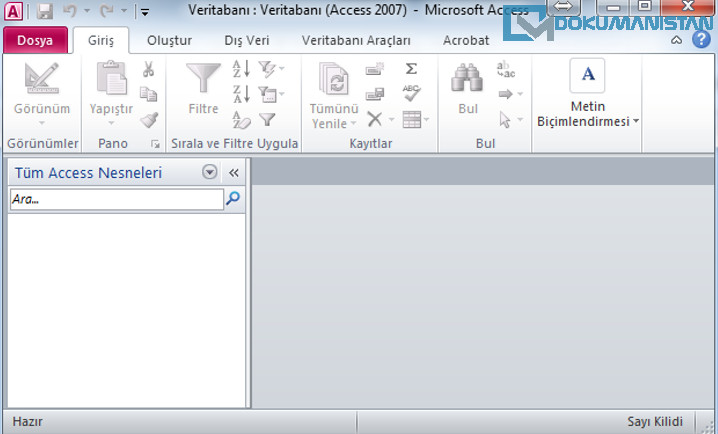Click the Sayı Kilidi status indicator
Image resolution: width=718 pixels, height=434 pixels.
click(x=655, y=422)
